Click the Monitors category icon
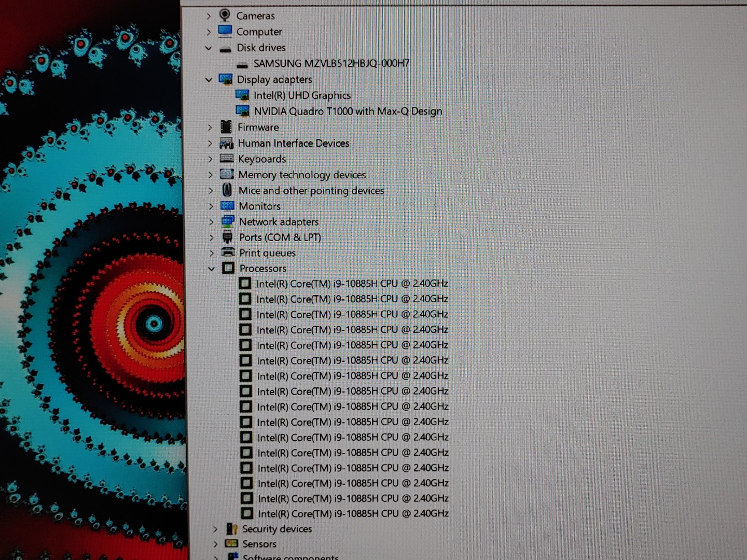This screenshot has height=560, width=747. tap(227, 206)
